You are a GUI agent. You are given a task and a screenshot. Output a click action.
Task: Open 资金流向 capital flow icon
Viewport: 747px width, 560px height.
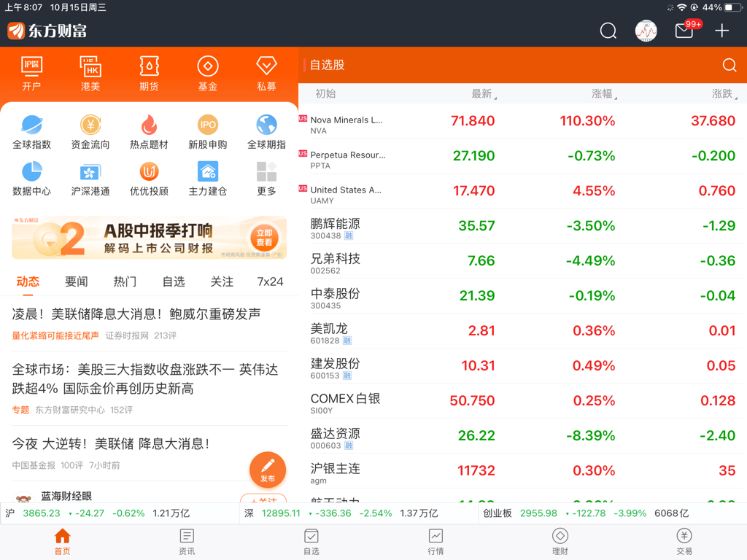click(90, 132)
